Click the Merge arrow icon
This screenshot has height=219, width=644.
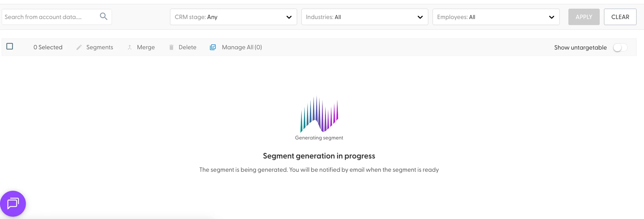click(x=130, y=48)
